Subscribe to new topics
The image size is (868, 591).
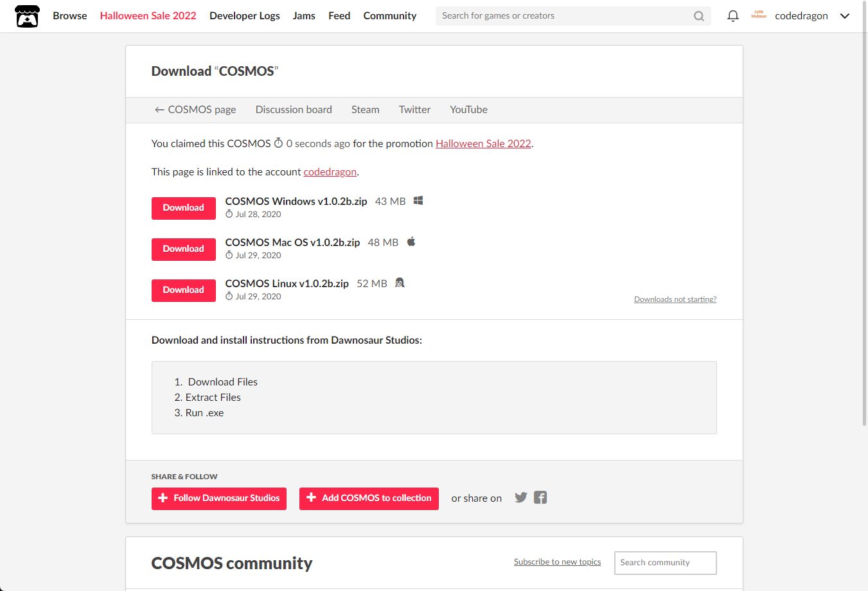click(x=558, y=561)
